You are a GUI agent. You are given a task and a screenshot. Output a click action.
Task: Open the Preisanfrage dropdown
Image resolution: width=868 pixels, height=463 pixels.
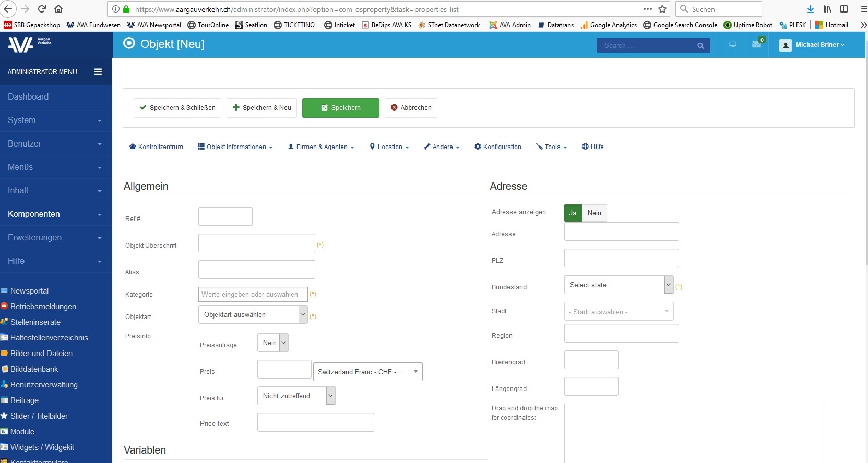click(272, 343)
